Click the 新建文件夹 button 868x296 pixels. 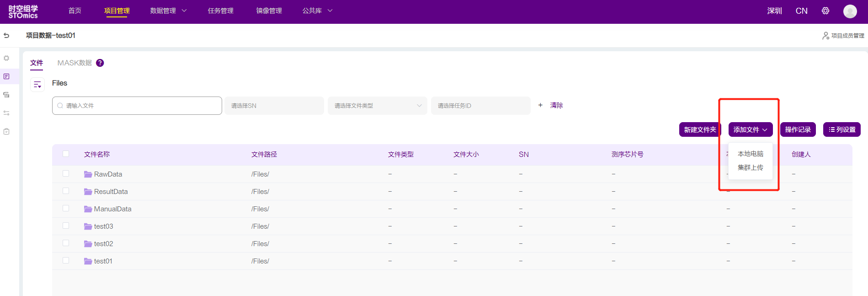pos(700,129)
